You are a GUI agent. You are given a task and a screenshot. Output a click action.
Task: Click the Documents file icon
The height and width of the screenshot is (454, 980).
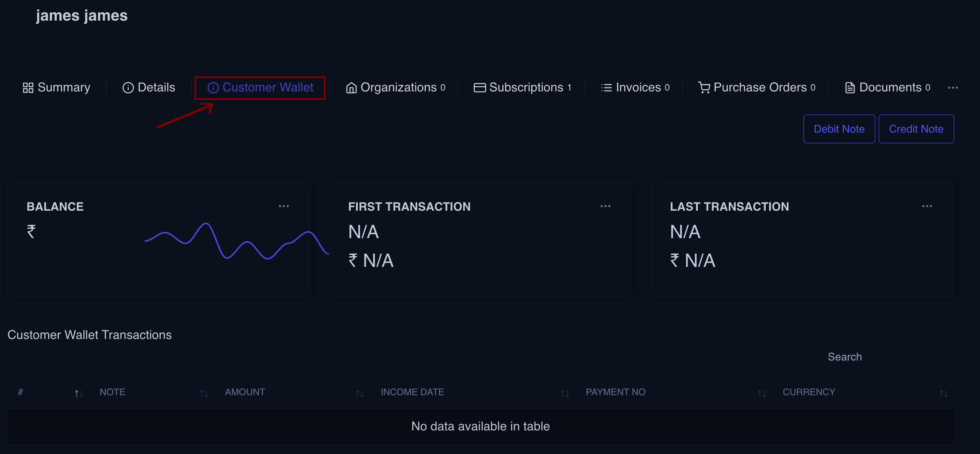(x=849, y=88)
